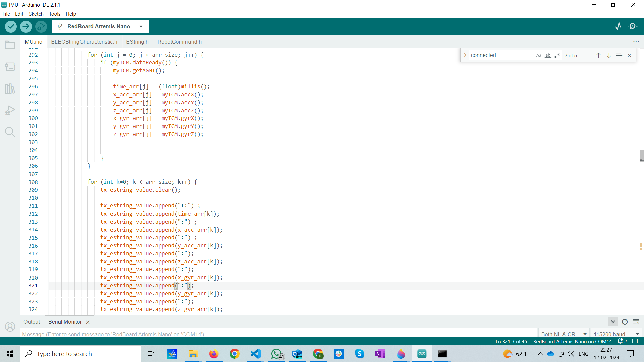Viewport: 644px width, 362px height.
Task: Clear output icon in Serial Monitor
Action: pos(636,322)
